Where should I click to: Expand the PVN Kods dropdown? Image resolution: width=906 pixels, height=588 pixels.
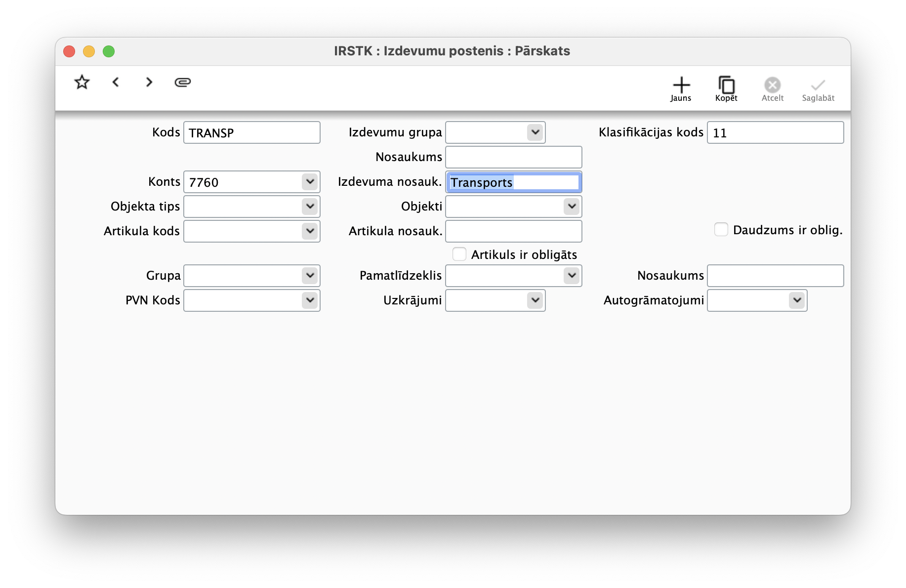[x=310, y=300]
